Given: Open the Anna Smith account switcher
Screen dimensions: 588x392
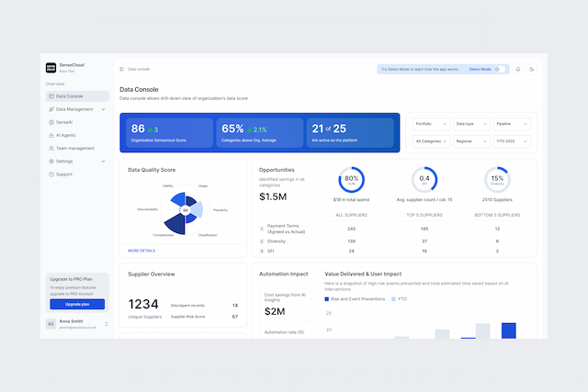Looking at the screenshot, I should [x=107, y=324].
